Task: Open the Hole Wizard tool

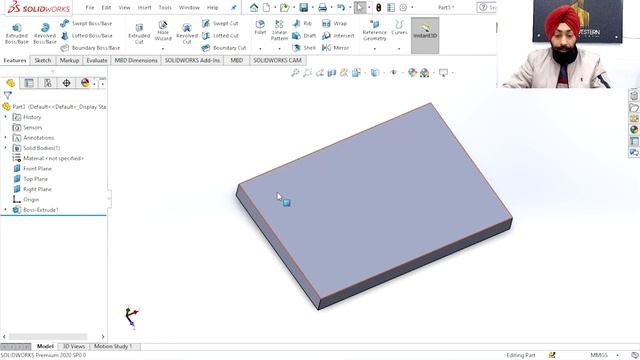Action: pos(163,31)
